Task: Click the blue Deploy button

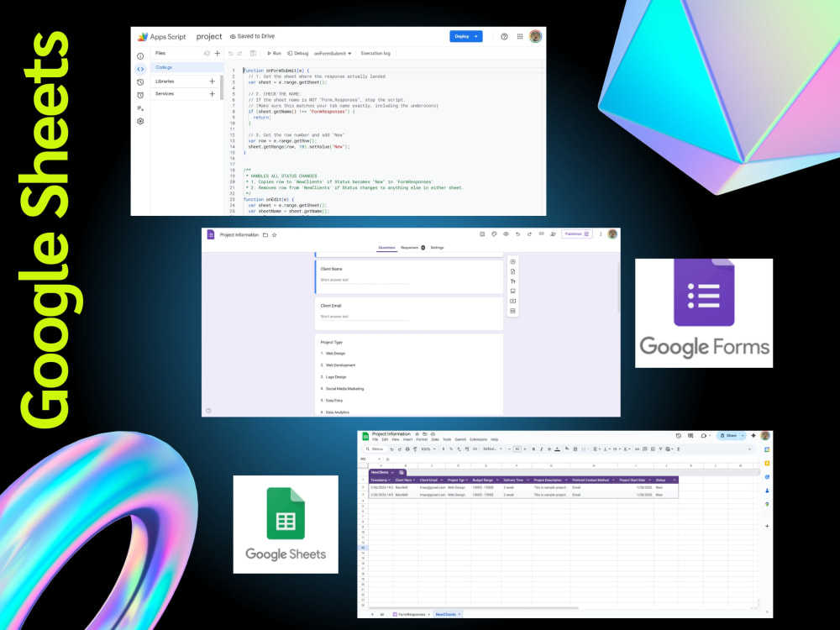Action: click(465, 36)
